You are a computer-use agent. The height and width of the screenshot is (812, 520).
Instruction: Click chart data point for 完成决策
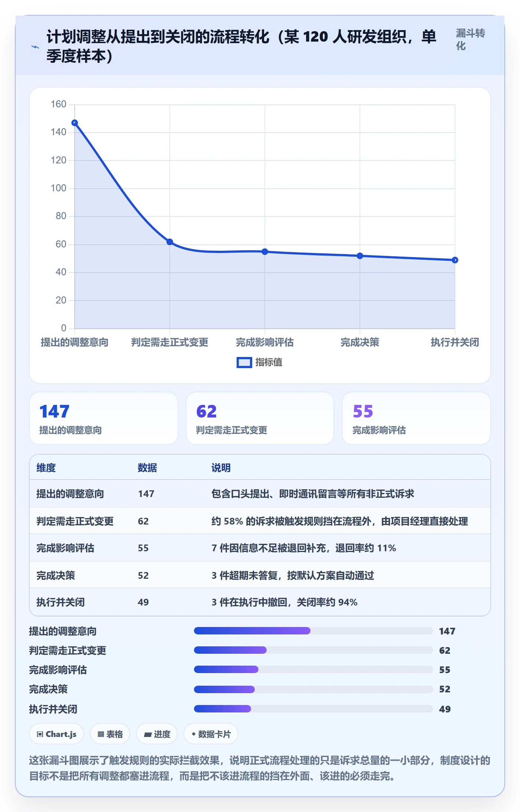coord(360,256)
